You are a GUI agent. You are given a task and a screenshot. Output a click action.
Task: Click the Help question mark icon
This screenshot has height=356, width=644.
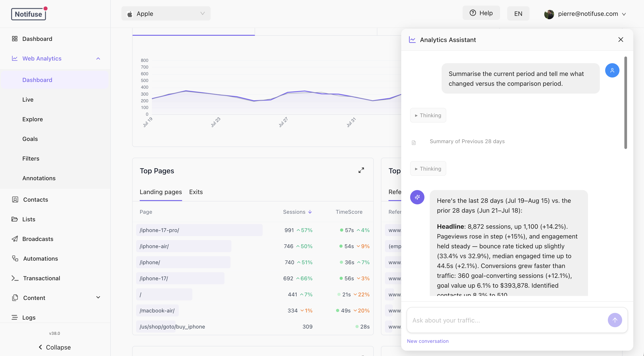[x=473, y=13]
